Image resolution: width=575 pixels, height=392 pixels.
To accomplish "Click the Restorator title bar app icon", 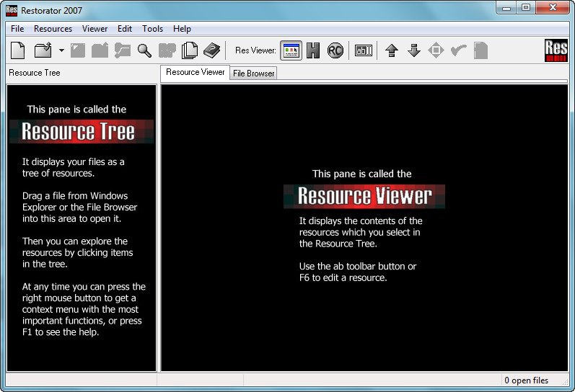I will [12, 10].
